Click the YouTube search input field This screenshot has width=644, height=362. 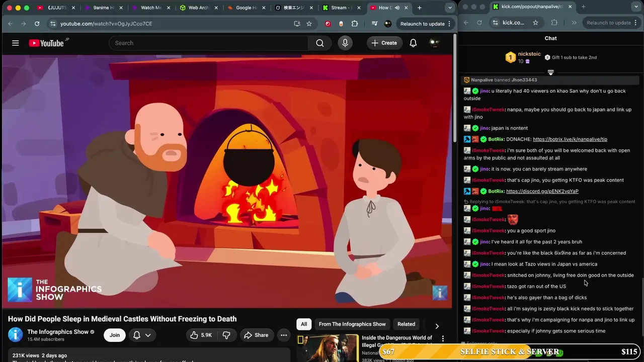[x=209, y=43]
